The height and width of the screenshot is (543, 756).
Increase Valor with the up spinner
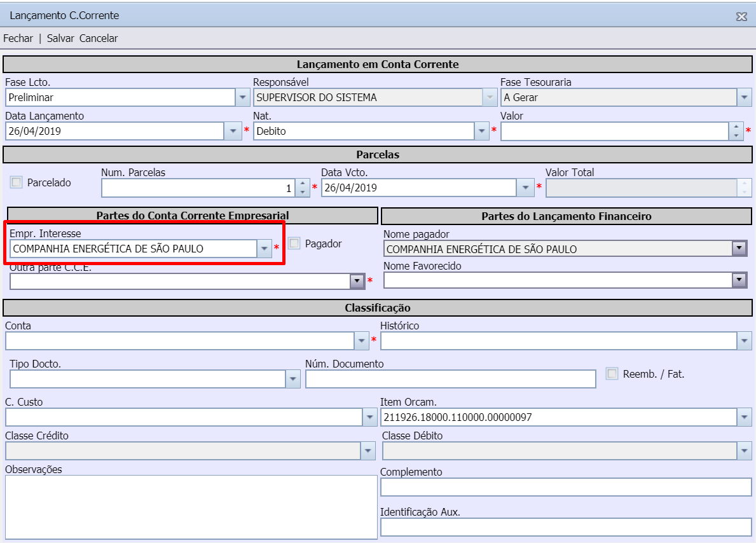click(x=736, y=127)
